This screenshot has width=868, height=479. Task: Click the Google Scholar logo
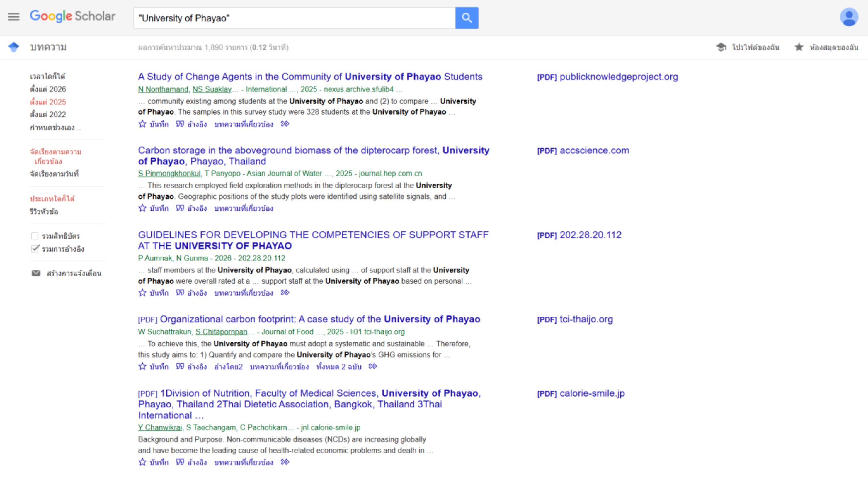(72, 16)
